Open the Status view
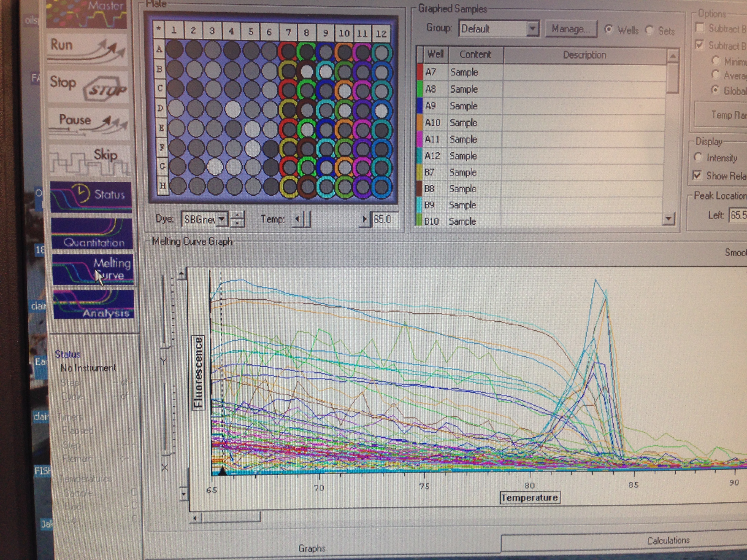This screenshot has width=747, height=560. click(91, 197)
